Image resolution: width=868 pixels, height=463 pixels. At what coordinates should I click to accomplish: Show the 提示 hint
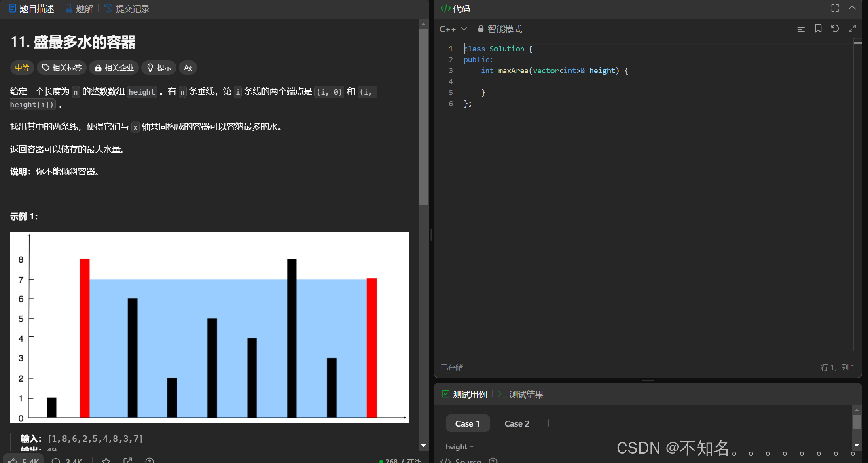click(x=159, y=68)
